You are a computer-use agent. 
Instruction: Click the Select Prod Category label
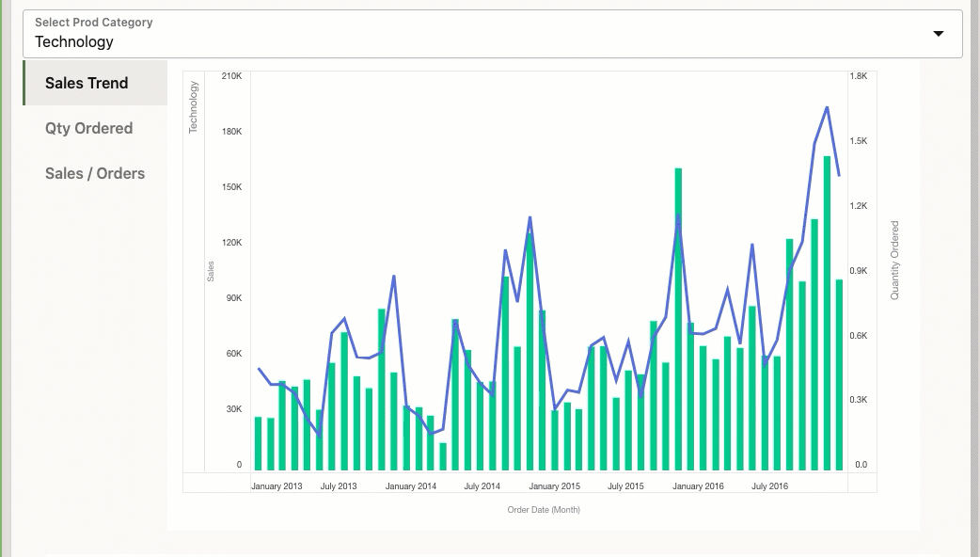tap(94, 22)
